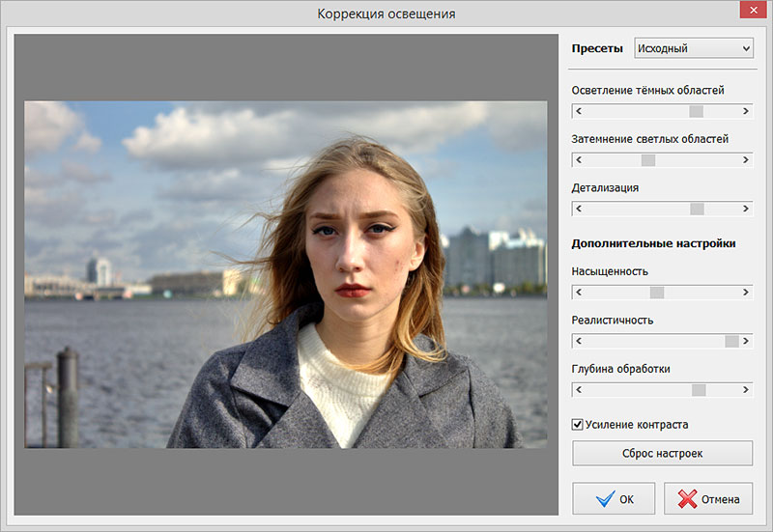Click left arrow of Осветление тёмных областей slider
This screenshot has width=773, height=532.
(x=579, y=111)
